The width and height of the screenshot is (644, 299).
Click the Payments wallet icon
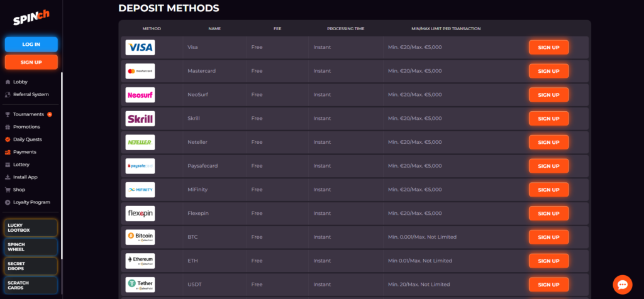point(8,152)
